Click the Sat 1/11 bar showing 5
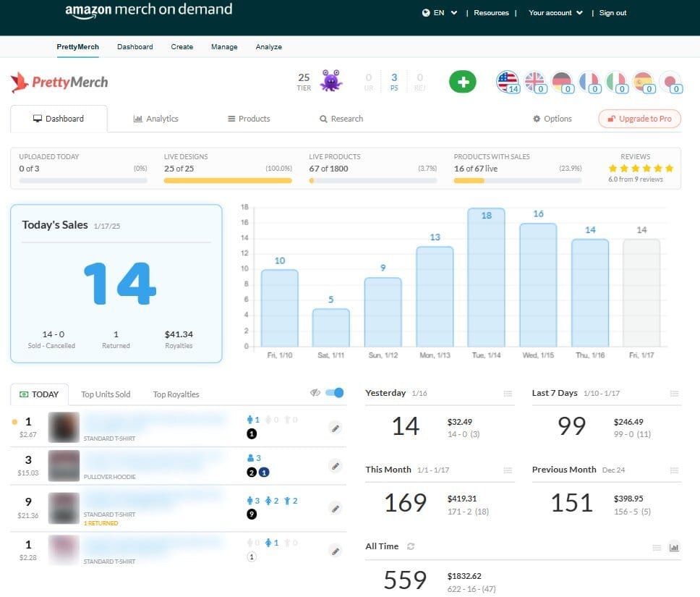 pos(330,328)
